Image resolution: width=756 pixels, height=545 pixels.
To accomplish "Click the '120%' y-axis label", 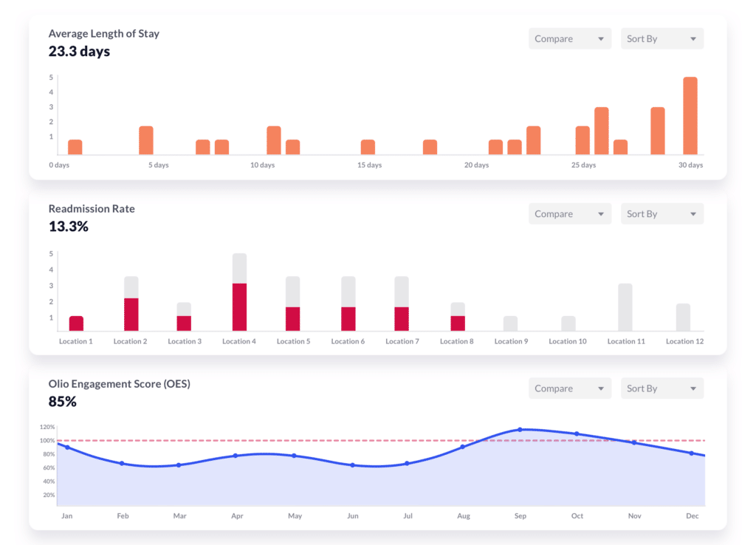I will [x=47, y=427].
